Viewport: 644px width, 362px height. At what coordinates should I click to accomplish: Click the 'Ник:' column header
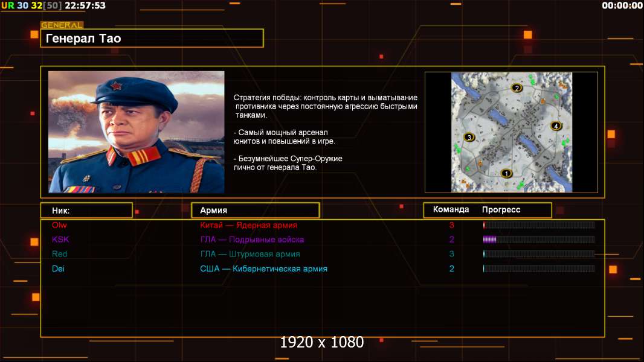pyautogui.click(x=86, y=211)
